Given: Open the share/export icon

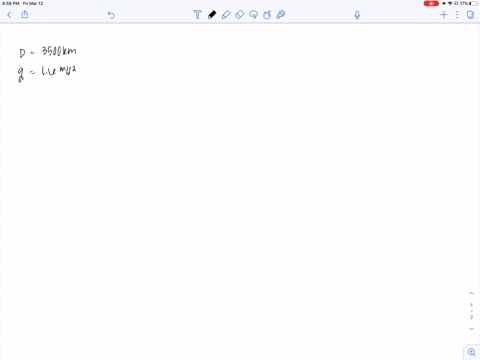Looking at the screenshot, I should [x=25, y=14].
